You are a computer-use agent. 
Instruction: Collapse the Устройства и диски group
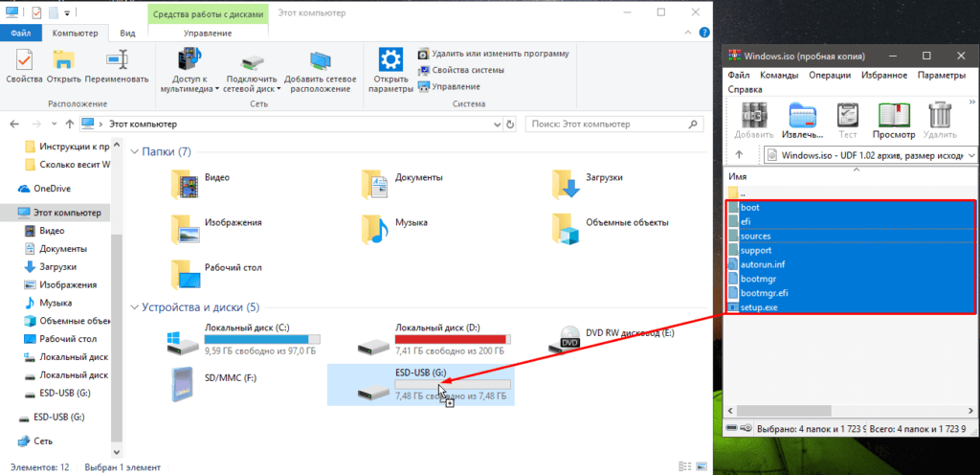point(134,307)
